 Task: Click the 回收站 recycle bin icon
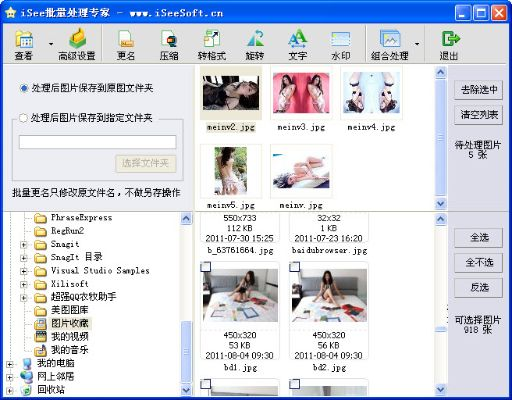[x=26, y=390]
